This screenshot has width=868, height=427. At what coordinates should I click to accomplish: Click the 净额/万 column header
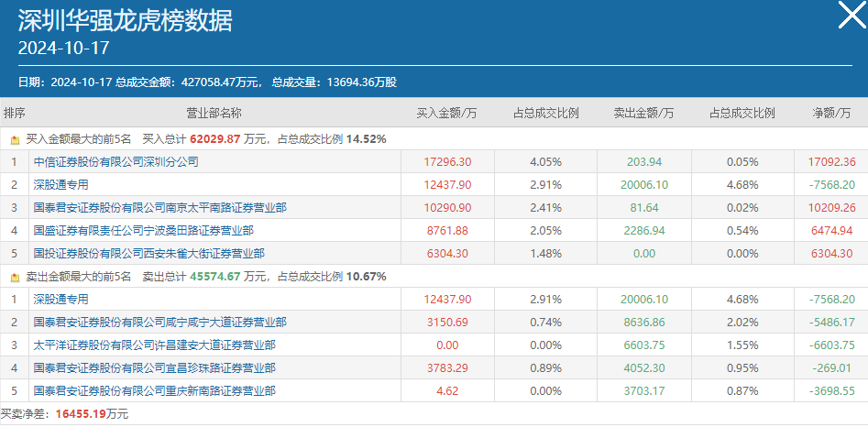831,114
